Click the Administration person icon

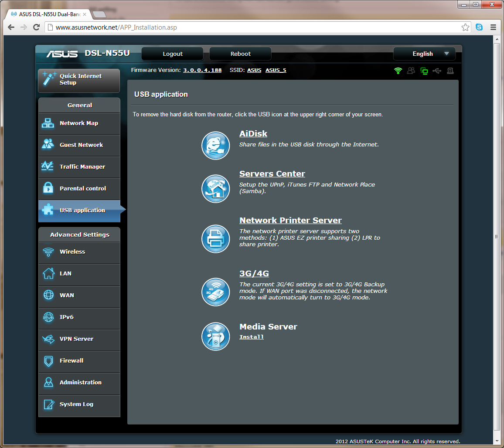tap(48, 383)
